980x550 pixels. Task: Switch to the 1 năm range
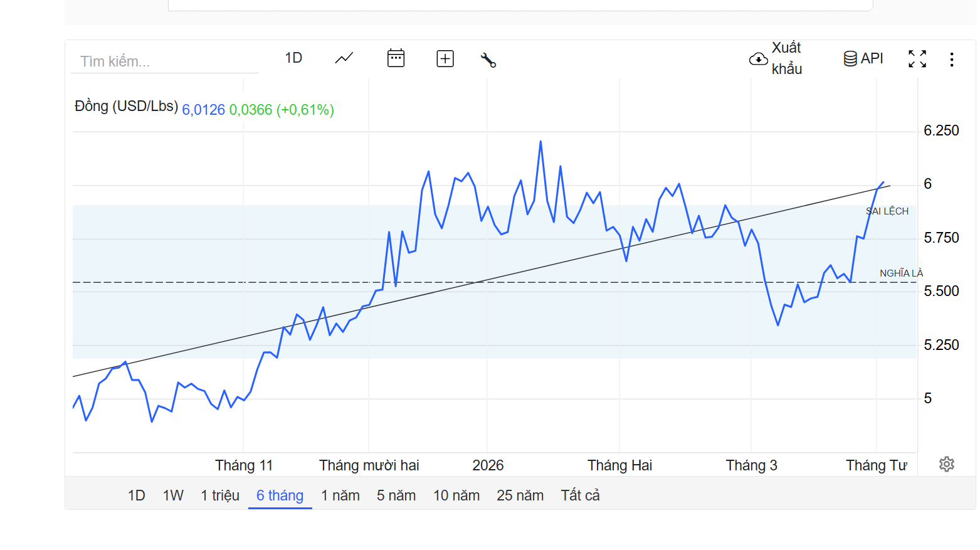tap(340, 495)
